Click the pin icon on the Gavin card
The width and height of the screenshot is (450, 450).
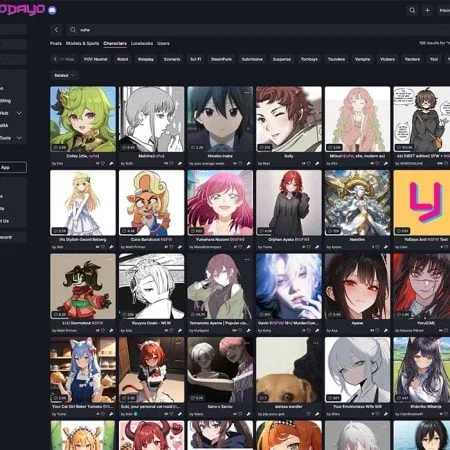click(x=317, y=330)
